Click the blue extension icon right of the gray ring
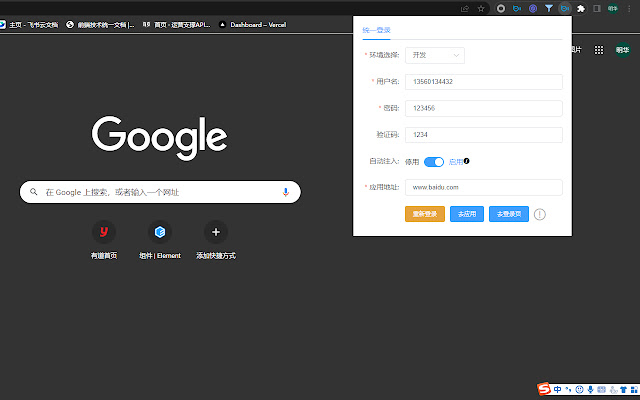Image resolution: width=640 pixels, height=400 pixels. point(517,9)
